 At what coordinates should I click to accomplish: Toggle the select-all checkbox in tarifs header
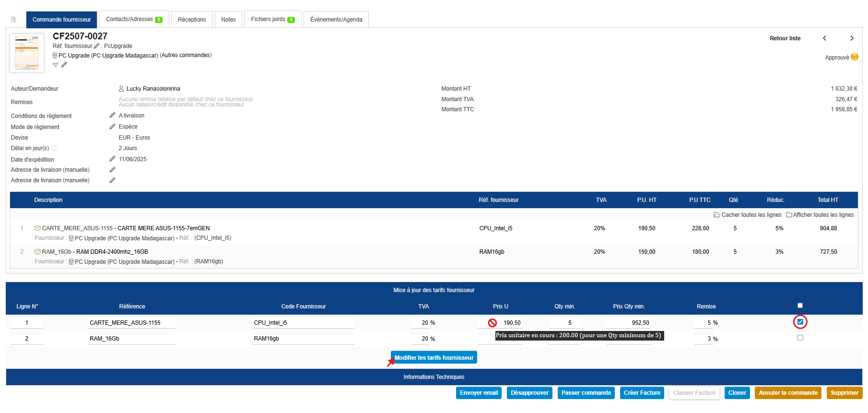tap(800, 306)
